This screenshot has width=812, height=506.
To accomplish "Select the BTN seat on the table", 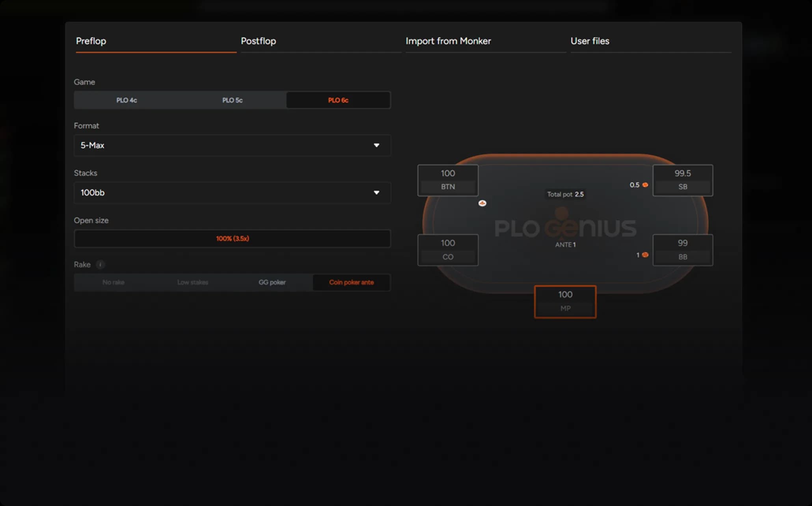I will pos(448,180).
